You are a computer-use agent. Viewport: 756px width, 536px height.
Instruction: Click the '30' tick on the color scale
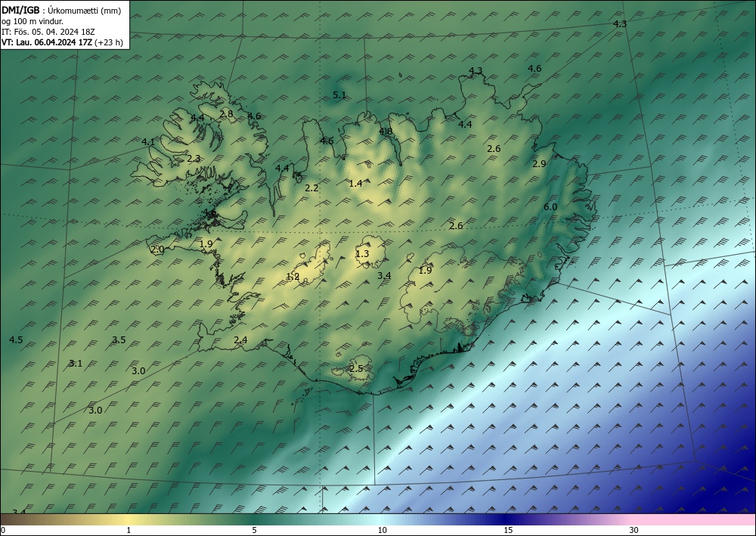click(x=634, y=531)
